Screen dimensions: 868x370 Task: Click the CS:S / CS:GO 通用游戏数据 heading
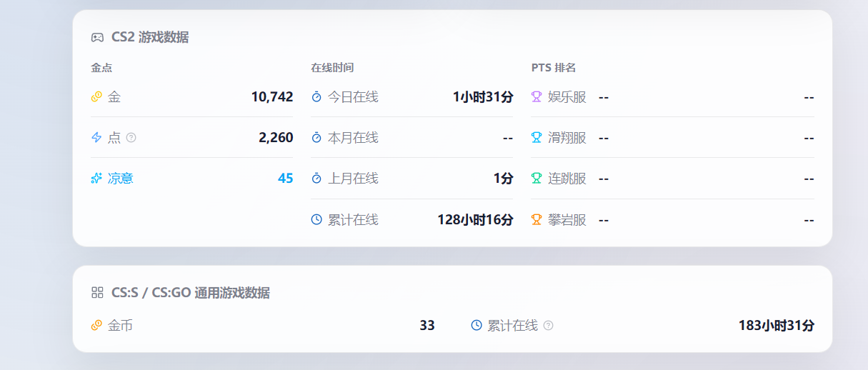pyautogui.click(x=191, y=292)
